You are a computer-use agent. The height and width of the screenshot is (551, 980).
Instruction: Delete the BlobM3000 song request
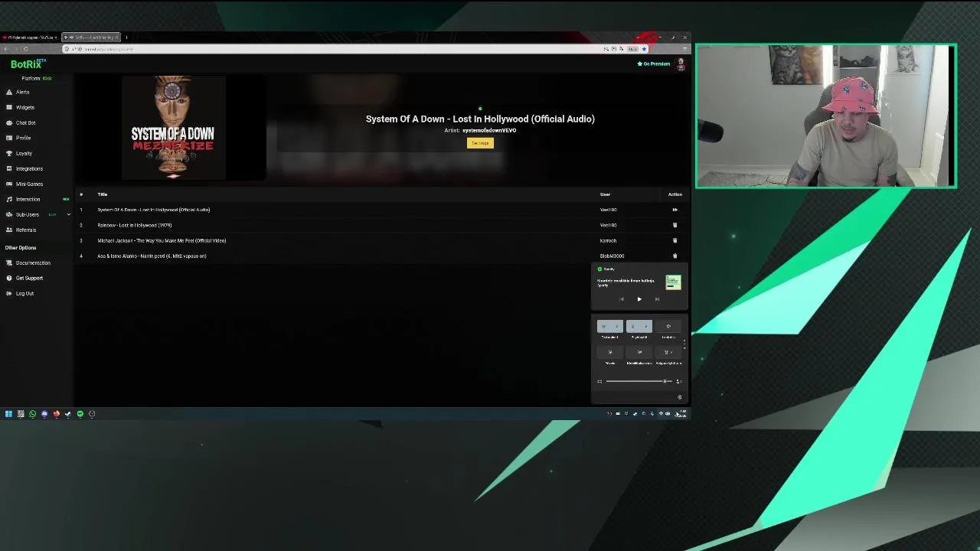[x=675, y=256]
